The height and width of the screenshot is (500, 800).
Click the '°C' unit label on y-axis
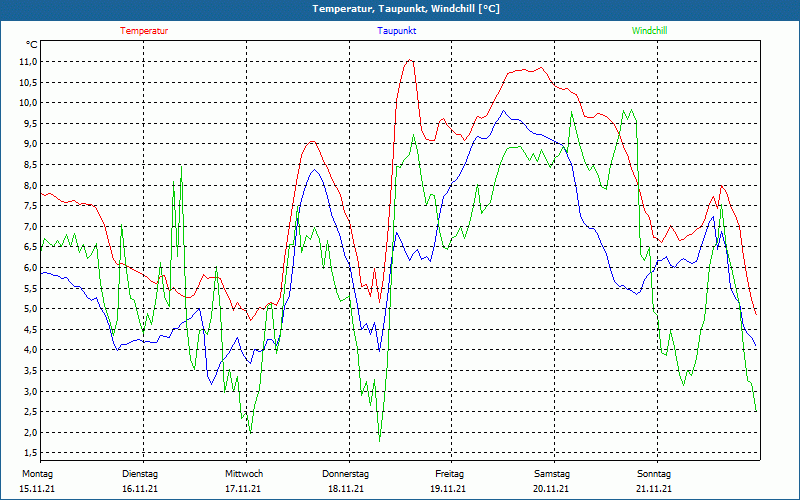pos(32,44)
